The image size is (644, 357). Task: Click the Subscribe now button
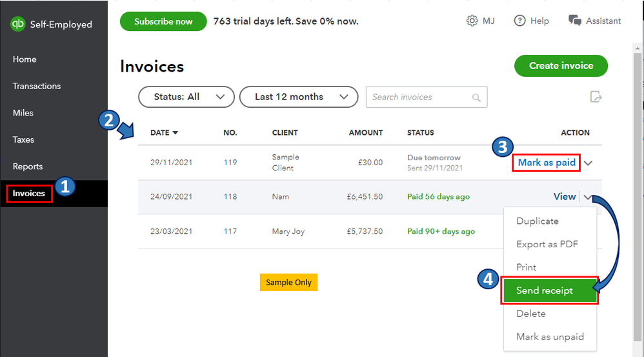pyautogui.click(x=163, y=21)
